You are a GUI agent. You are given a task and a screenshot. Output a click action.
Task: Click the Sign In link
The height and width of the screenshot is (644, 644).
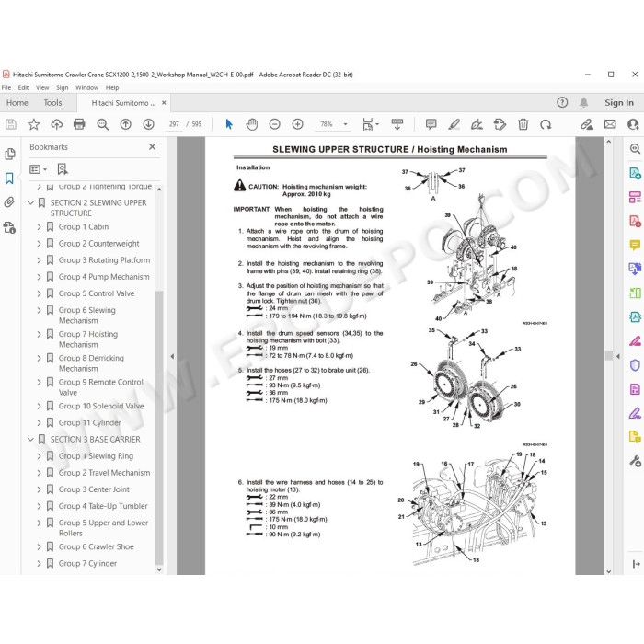(619, 103)
